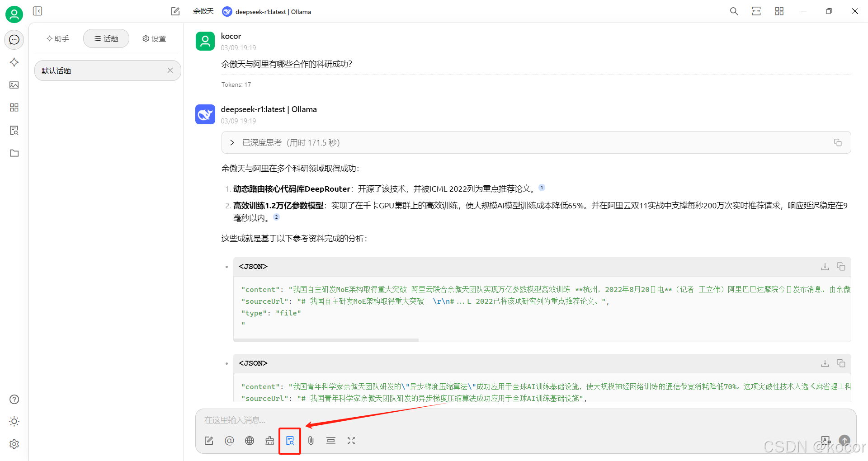Screen dimensions: 868x461
Task: Switch to the 话题 tab
Action: point(106,38)
